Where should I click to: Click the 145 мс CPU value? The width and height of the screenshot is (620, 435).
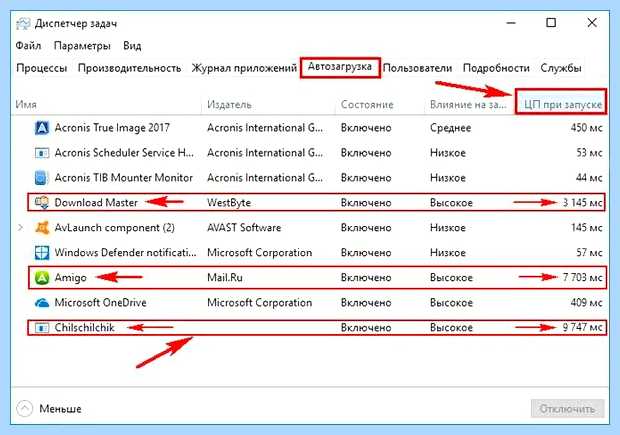point(587,228)
